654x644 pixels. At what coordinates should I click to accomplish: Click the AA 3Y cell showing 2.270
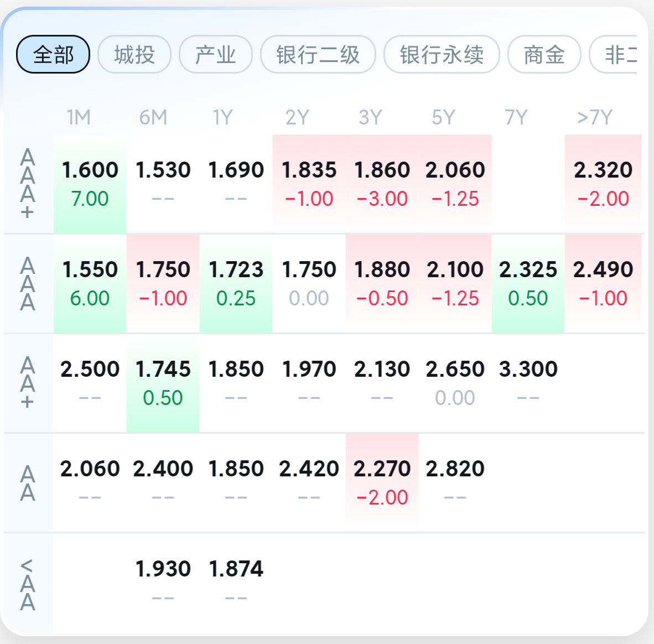coord(382,482)
